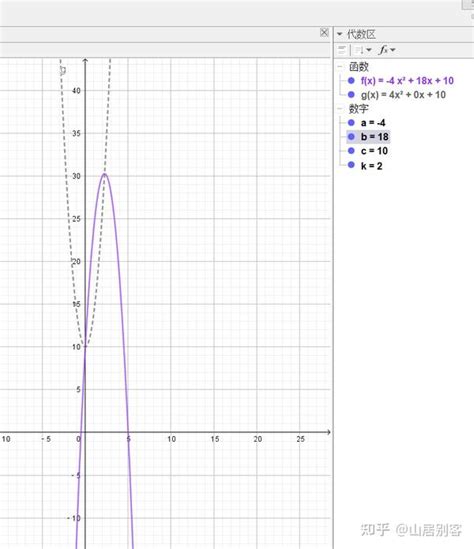The width and height of the screenshot is (474, 549).
Task: Open the fx description style dropdown
Action: (x=388, y=50)
